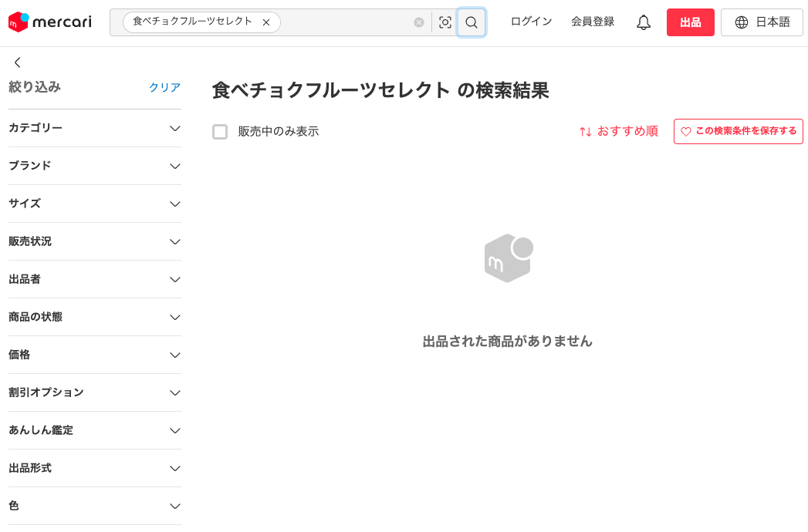The image size is (808, 532).
Task: Open 会員登録 sign-up link
Action: [x=593, y=22]
